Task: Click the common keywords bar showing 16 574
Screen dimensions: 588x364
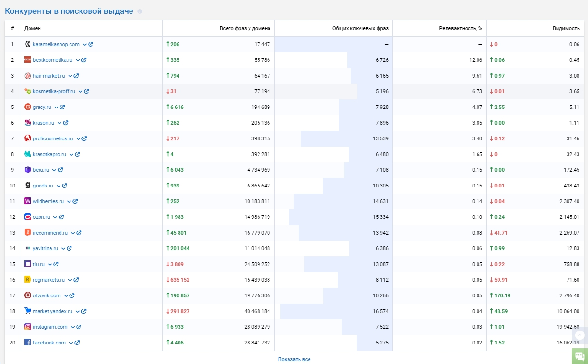Action: (336, 311)
